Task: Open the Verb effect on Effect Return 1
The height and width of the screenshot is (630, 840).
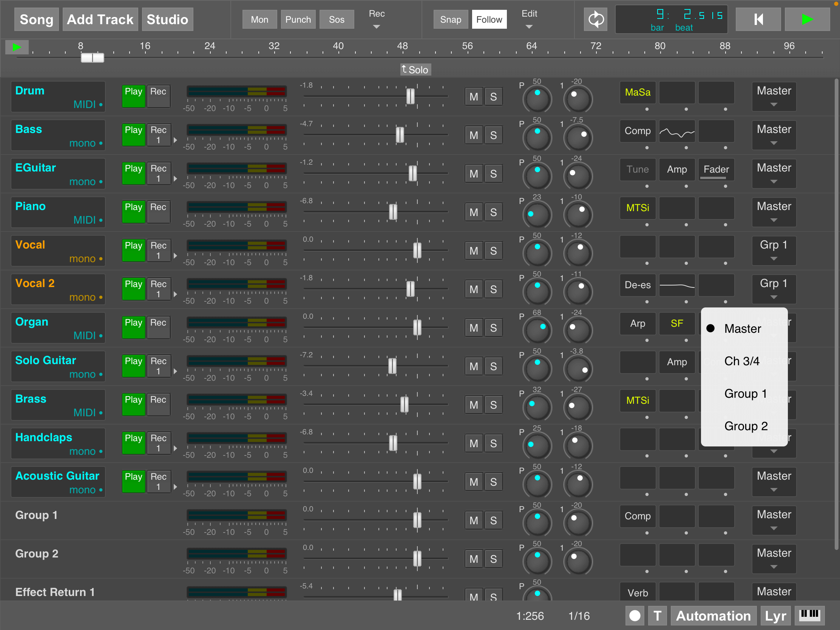Action: point(638,591)
